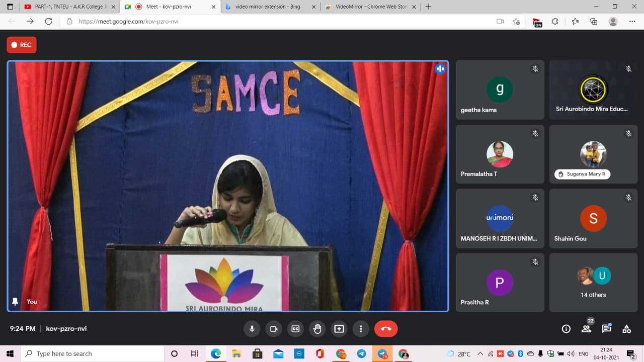
Task: Open Telegram from the taskbar
Action: (x=361, y=353)
